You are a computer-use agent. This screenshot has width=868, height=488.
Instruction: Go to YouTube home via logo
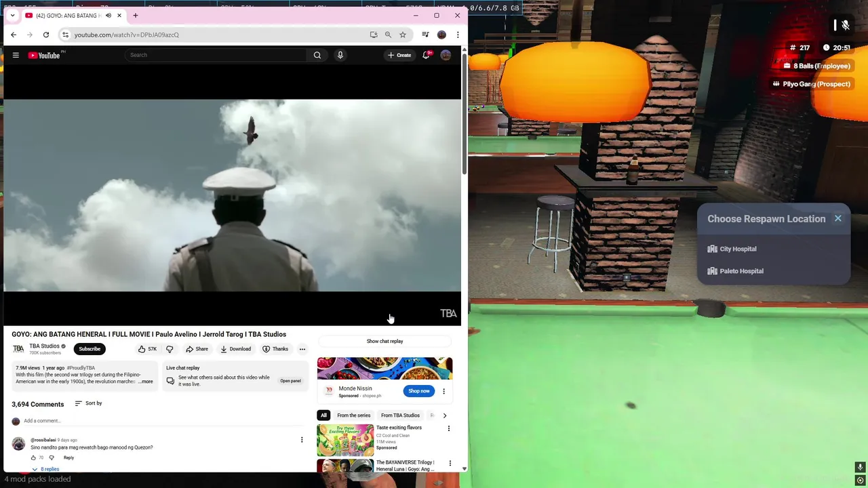pyautogui.click(x=44, y=55)
